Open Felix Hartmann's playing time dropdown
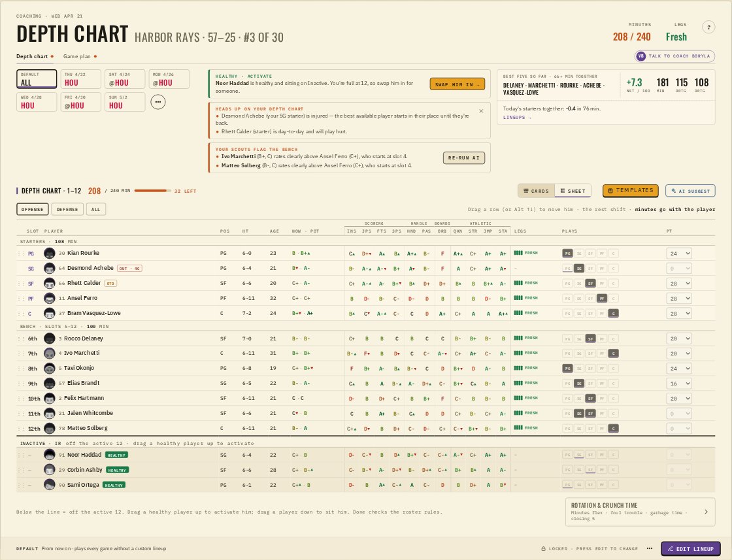This screenshot has height=560, width=732. click(x=679, y=399)
